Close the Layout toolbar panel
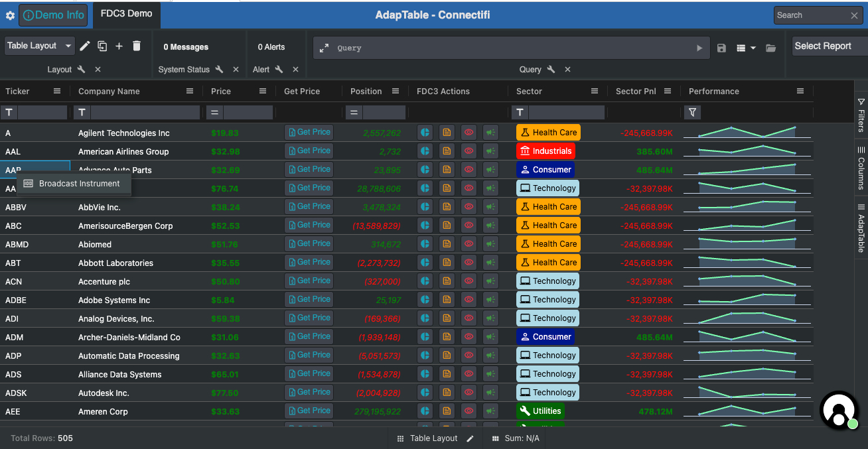 point(98,70)
